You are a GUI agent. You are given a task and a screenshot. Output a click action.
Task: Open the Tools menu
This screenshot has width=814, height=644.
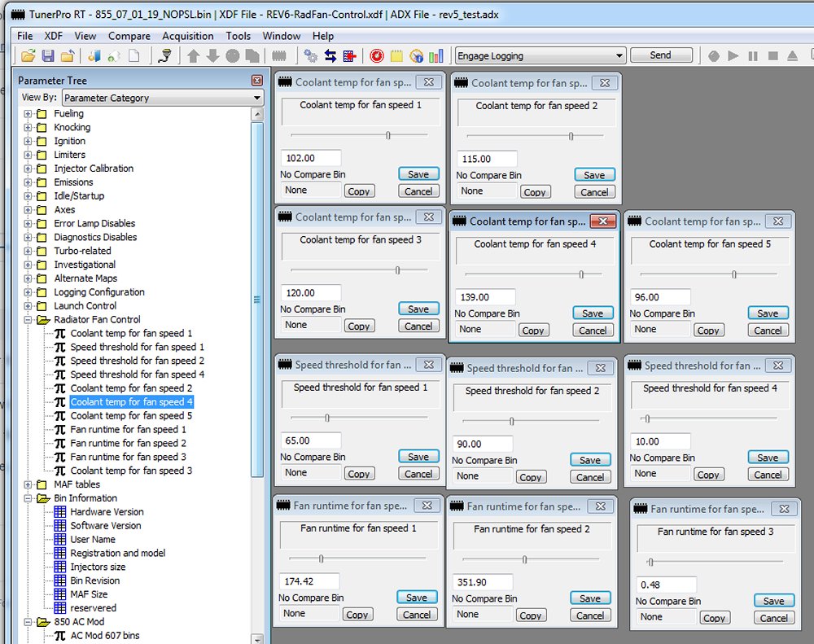tap(238, 36)
